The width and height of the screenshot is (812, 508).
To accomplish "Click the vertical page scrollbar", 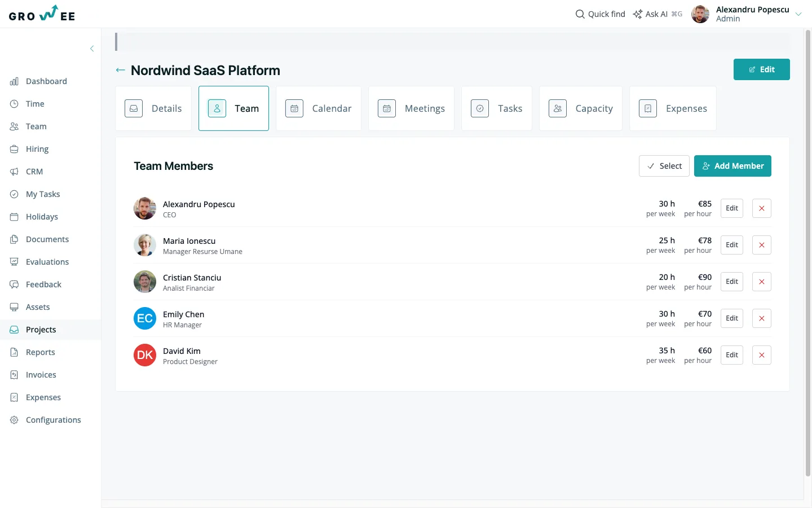I will (x=808, y=254).
